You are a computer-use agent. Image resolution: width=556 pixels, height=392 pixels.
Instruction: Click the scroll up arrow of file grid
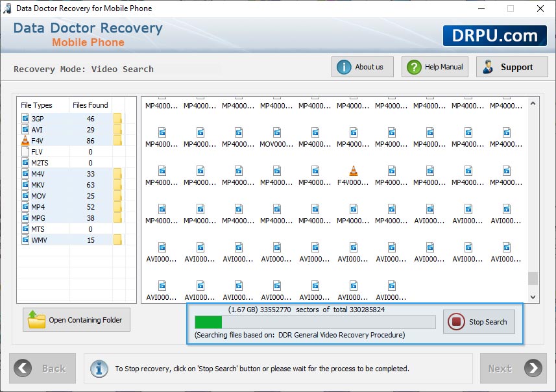tap(533, 103)
